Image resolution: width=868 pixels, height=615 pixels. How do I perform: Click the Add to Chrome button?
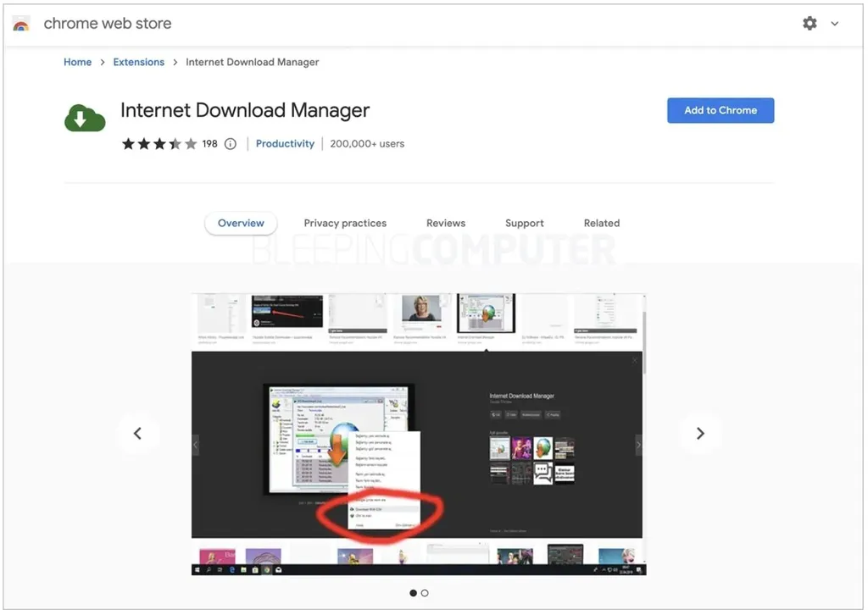pos(720,110)
